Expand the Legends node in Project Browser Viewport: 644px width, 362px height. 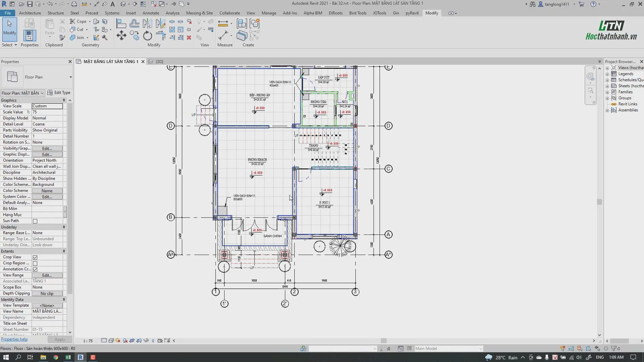click(607, 74)
